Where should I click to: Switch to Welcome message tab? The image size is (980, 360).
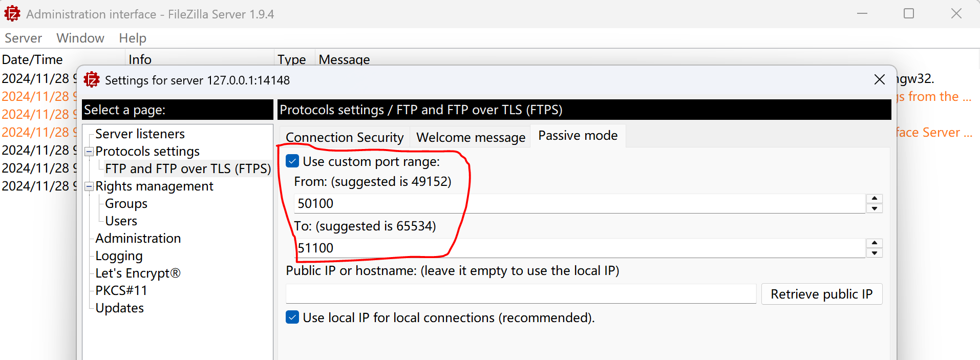tap(471, 137)
